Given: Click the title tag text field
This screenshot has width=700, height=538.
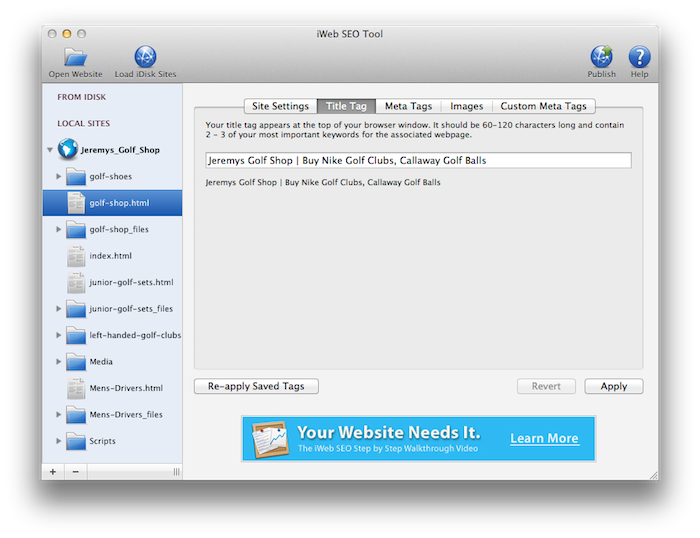Looking at the screenshot, I should pyautogui.click(x=418, y=160).
